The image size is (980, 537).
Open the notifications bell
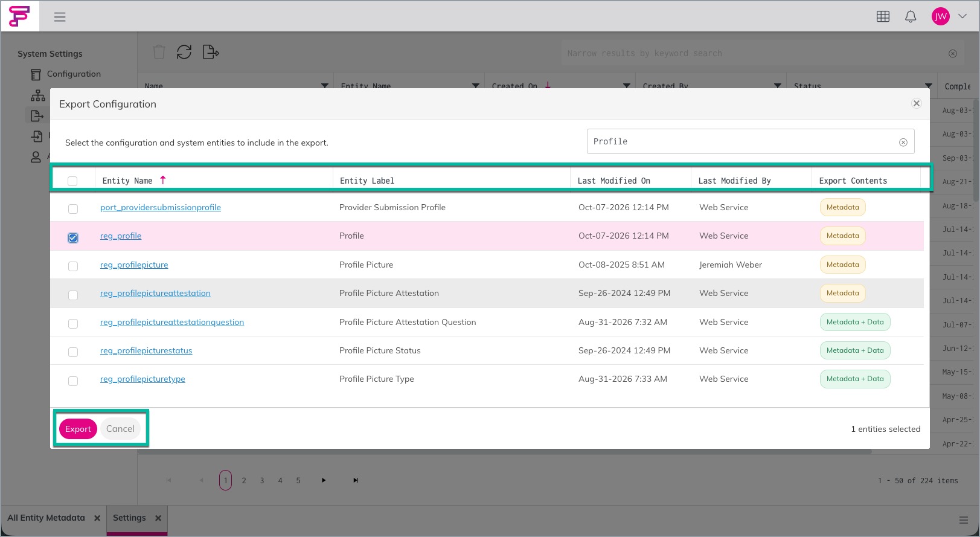[911, 17]
